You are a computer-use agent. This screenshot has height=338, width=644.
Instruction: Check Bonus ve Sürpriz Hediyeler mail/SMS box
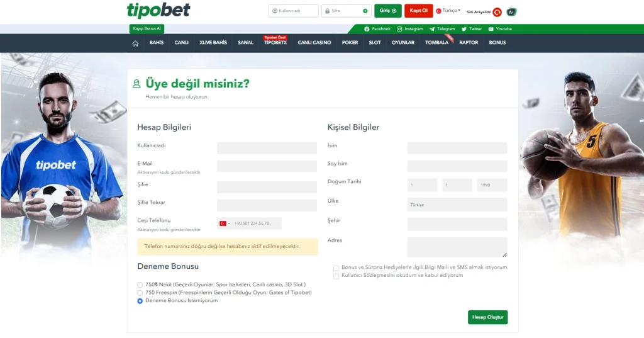pos(336,268)
